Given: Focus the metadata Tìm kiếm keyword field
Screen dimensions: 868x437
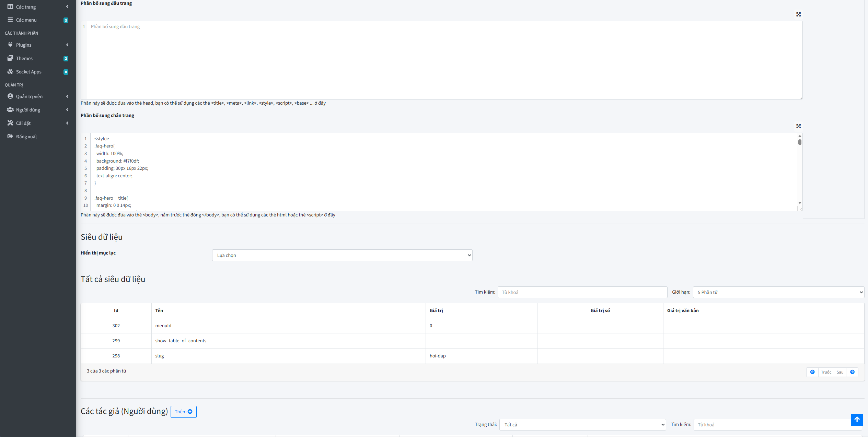Looking at the screenshot, I should click(582, 292).
